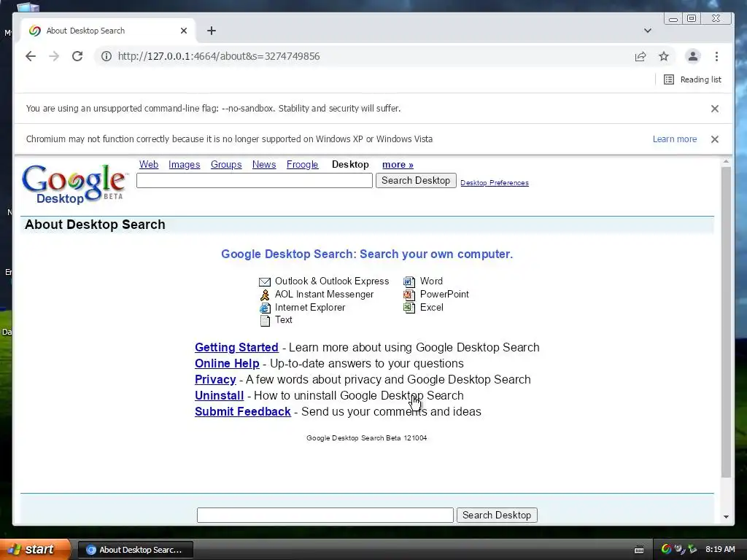Click the top Search Desktop button
The height and width of the screenshot is (560, 747).
pos(416,181)
